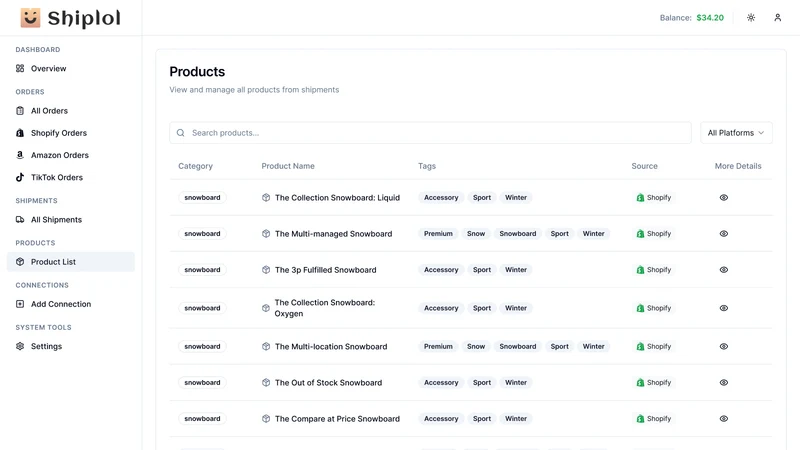
Task: Click Snowboard tag on Multi-managed Snowboard row
Action: pos(518,234)
